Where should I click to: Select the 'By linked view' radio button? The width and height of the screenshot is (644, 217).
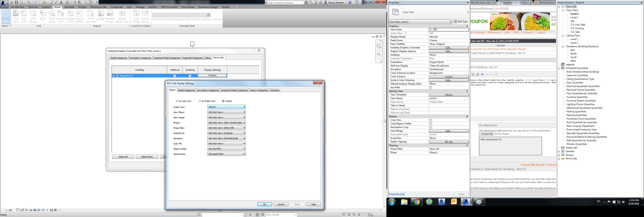pos(200,101)
